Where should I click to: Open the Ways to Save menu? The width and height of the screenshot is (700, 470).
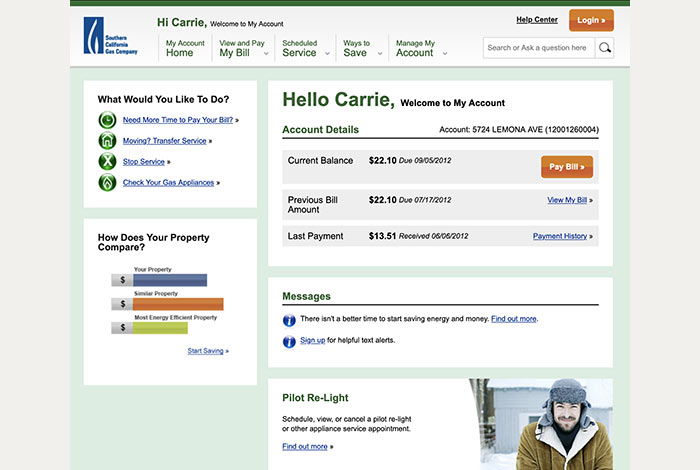tap(358, 48)
